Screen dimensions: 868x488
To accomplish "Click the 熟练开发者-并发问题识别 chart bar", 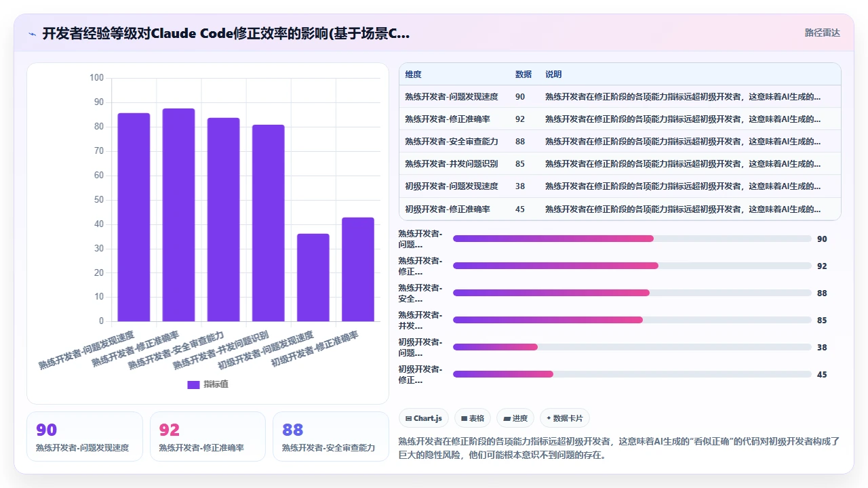I will click(x=269, y=223).
